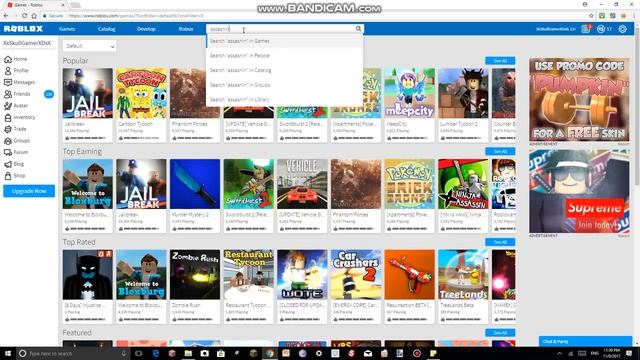Click the search magnifier icon
The width and height of the screenshot is (640, 360).
[358, 29]
